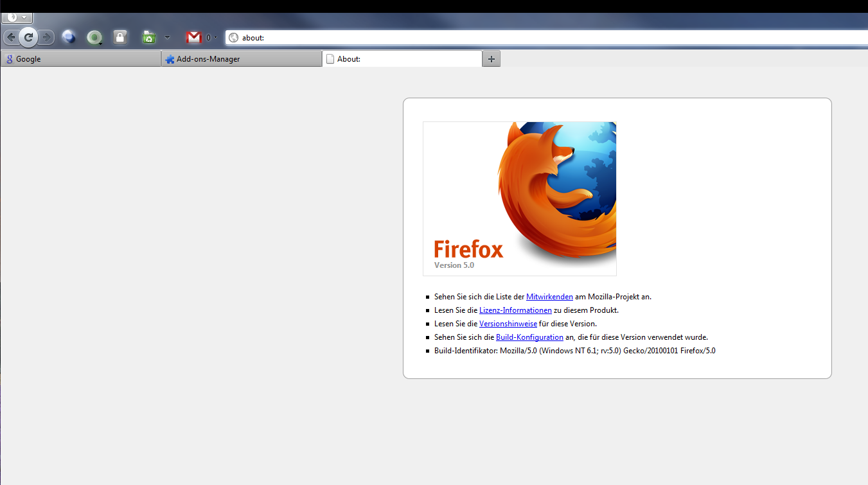Switch to the Google tab
The width and height of the screenshot is (868, 485).
pos(81,58)
